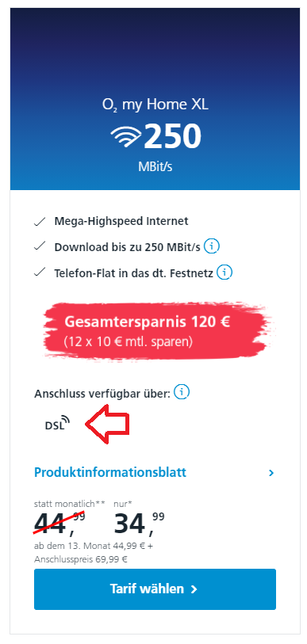The image size is (307, 644).
Task: Click the info icon beside Anschluss verfügbar über
Action: point(182,393)
